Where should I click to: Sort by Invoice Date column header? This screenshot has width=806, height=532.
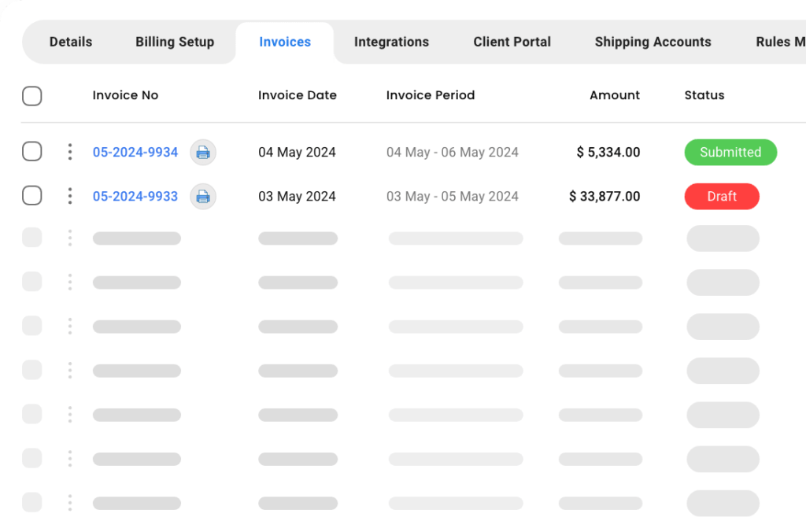coord(298,95)
